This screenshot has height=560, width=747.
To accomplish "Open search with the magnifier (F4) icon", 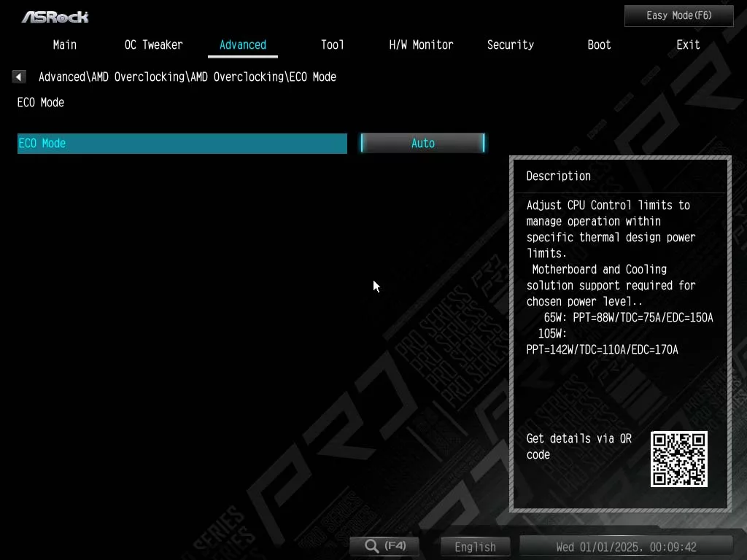I will [386, 545].
